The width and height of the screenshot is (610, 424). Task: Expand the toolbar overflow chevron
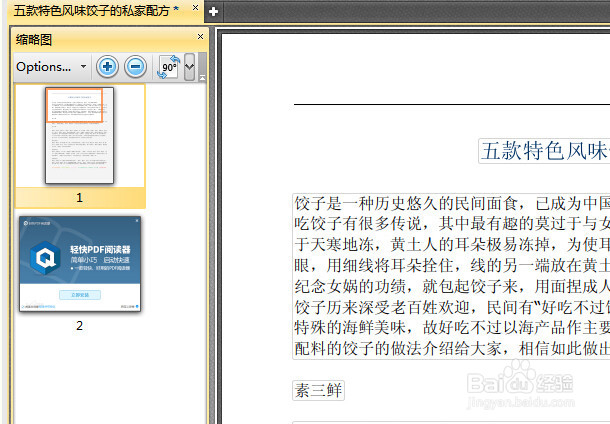[x=189, y=67]
